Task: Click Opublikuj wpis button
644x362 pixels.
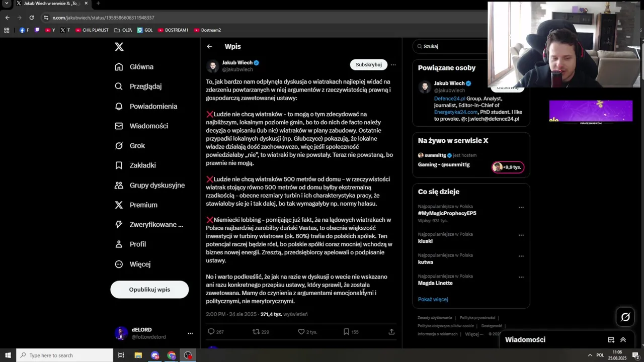Action: [x=149, y=290]
